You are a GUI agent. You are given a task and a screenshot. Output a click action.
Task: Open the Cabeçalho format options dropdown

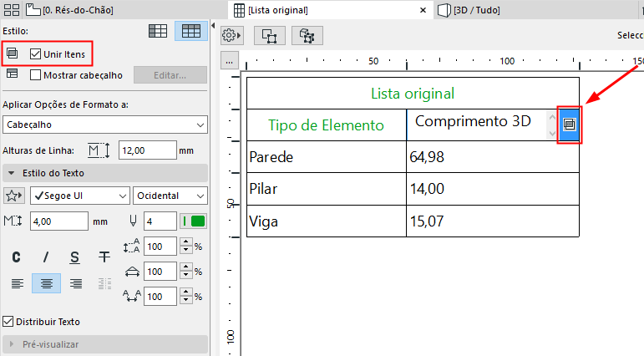coord(104,125)
